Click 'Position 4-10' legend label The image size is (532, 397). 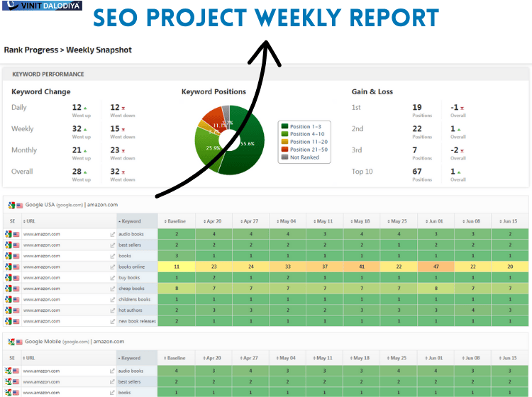point(307,134)
